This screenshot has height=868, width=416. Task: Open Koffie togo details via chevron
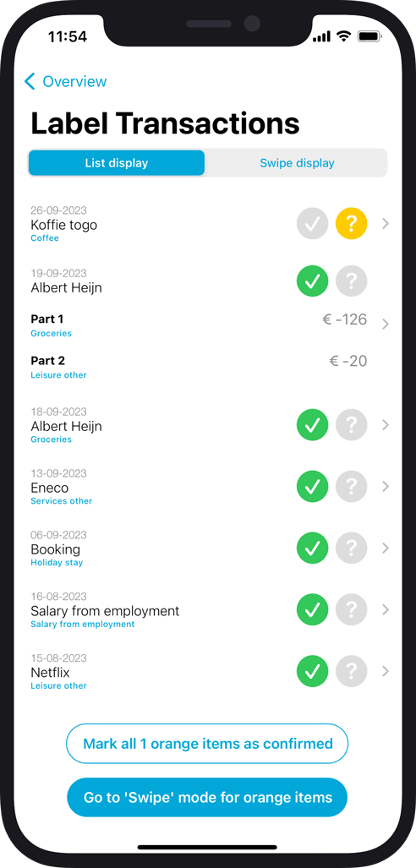point(386,224)
